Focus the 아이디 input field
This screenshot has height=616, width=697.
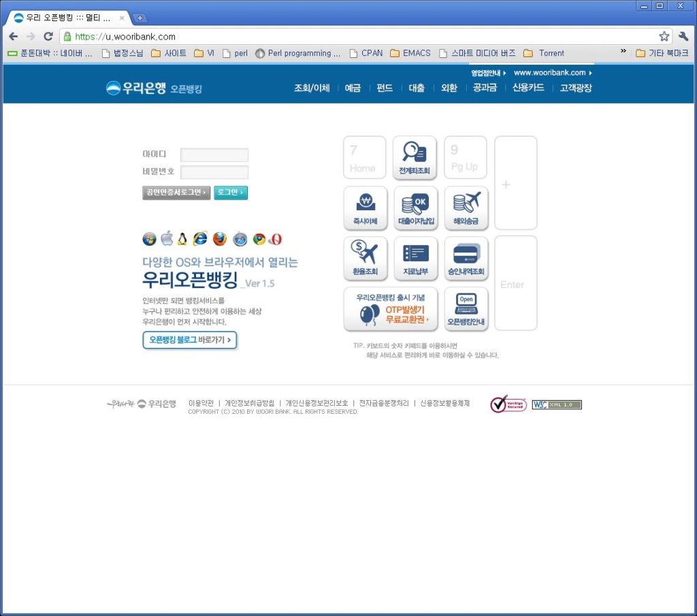[x=214, y=155]
